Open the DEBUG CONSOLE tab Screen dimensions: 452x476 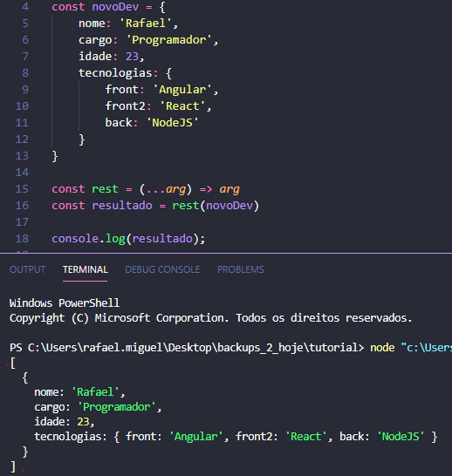(x=162, y=269)
